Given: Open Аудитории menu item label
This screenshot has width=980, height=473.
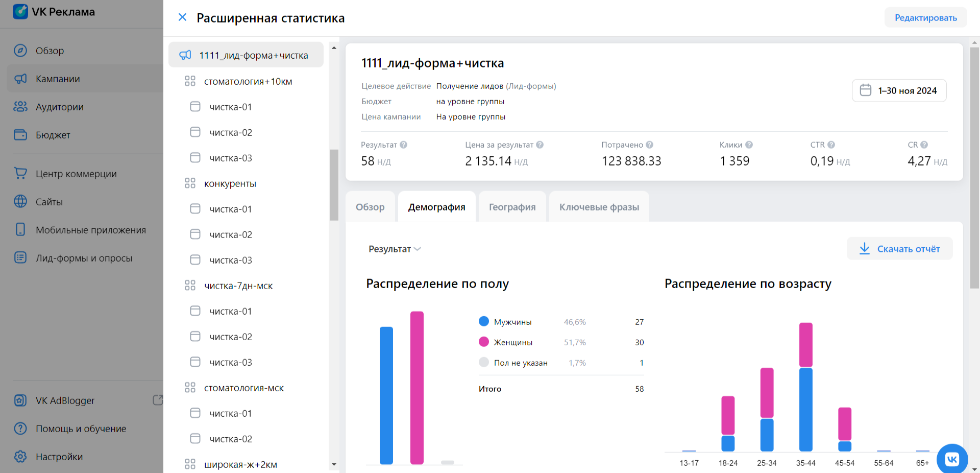Looking at the screenshot, I should (60, 107).
